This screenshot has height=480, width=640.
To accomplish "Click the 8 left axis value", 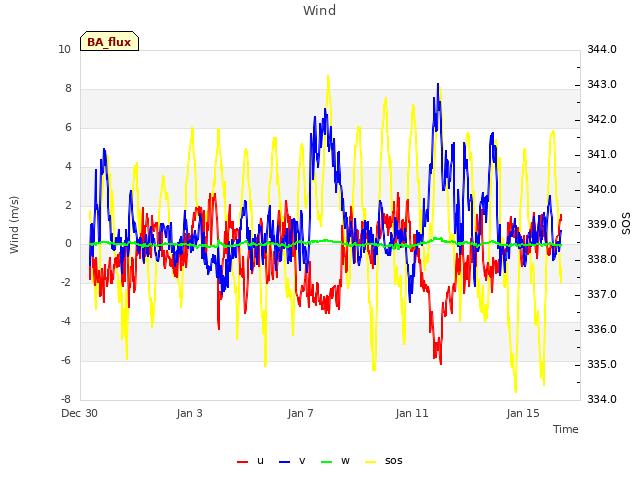I will point(68,88).
